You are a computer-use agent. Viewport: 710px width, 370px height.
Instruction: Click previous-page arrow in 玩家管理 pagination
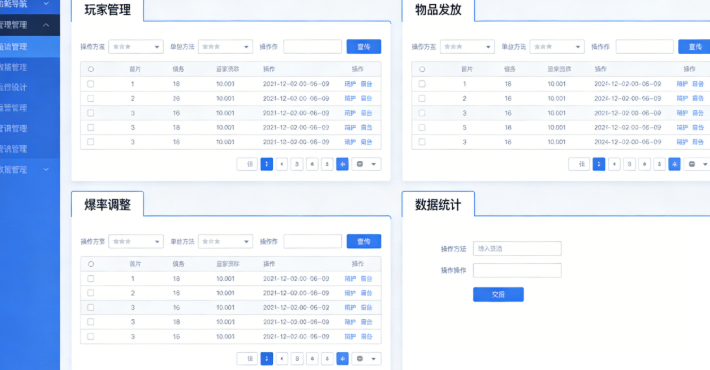[282, 164]
